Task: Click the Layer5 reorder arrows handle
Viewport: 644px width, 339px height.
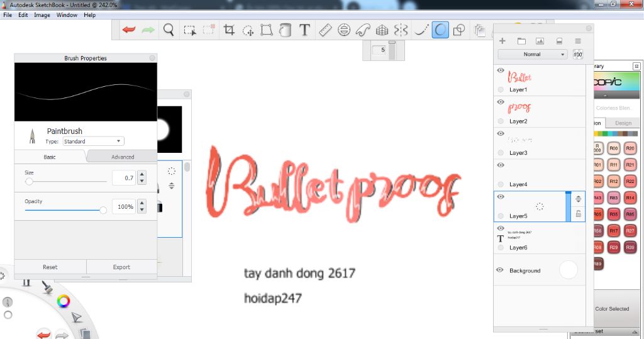Action: point(579,199)
